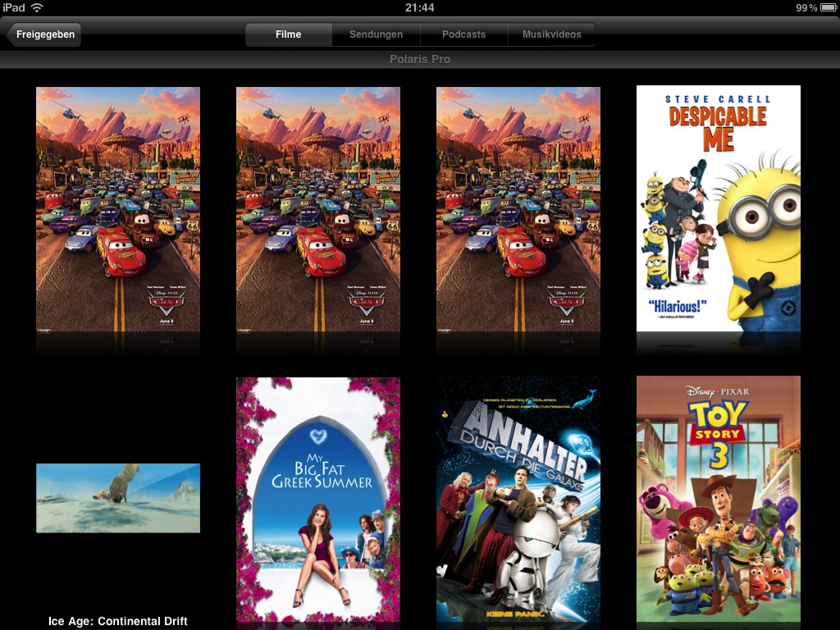Tap the battery icon in status bar
Screen dimensions: 840x630
coord(829,7)
